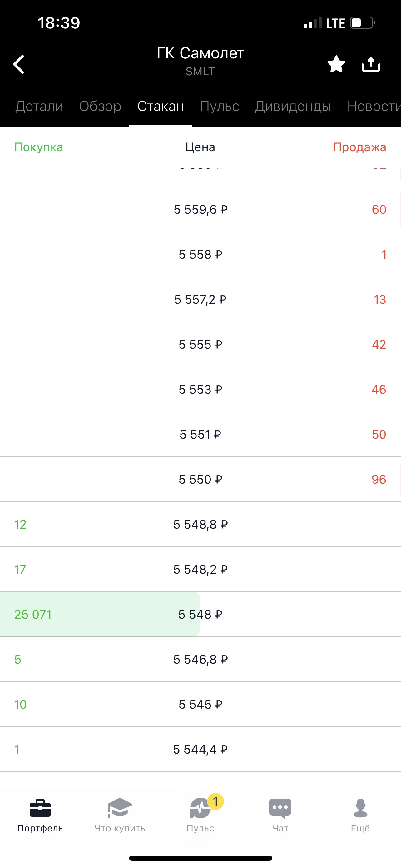This screenshot has height=868, width=401.
Task: Open the Чат speech bubble tab
Action: coord(280,816)
